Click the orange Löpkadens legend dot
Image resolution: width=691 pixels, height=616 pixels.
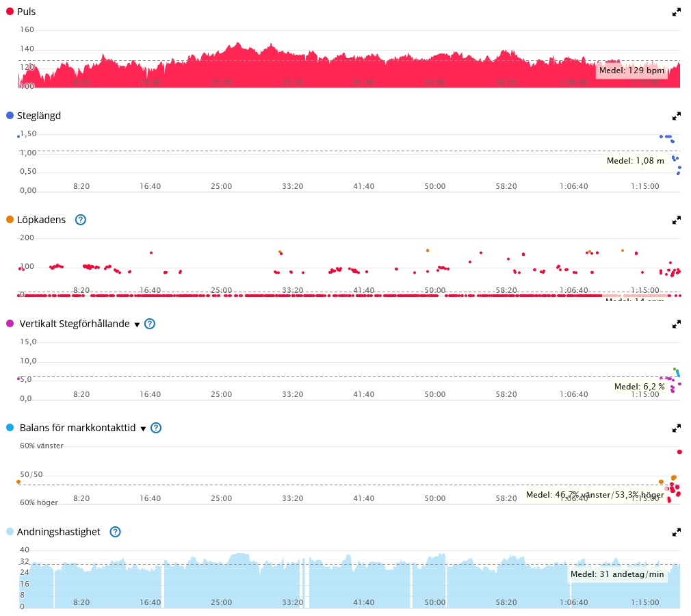click(x=10, y=220)
